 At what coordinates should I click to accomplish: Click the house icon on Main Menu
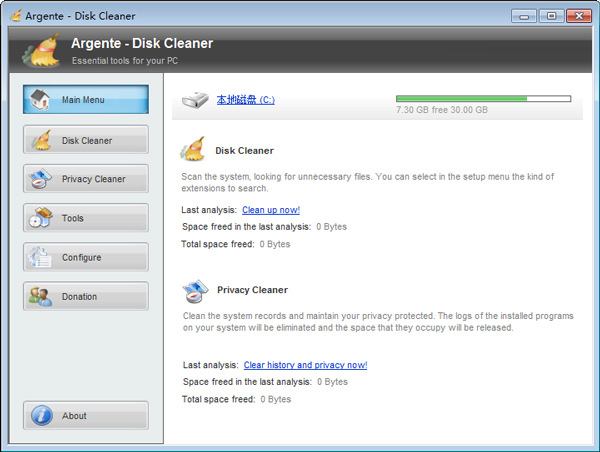coord(40,100)
